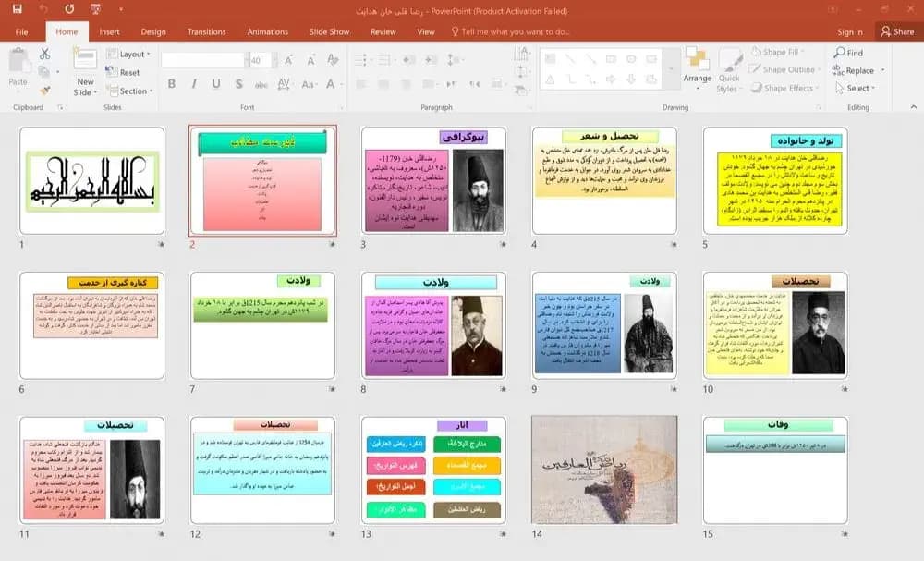Switch to the Design tab

click(x=153, y=31)
